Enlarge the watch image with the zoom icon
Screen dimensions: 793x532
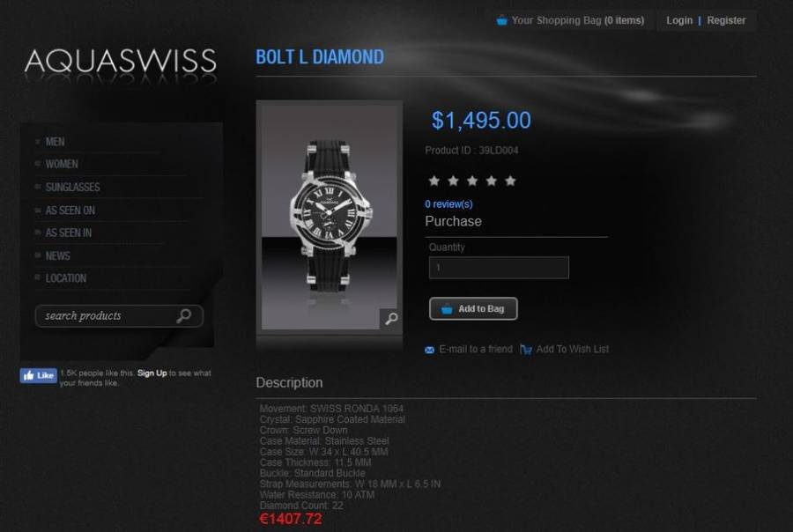tap(391, 319)
